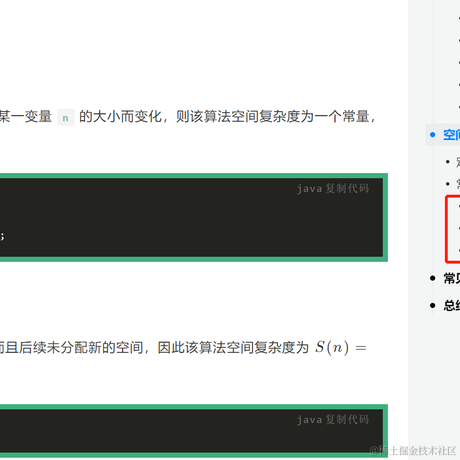Click the text '且后续未分配新的空间'
This screenshot has height=460, width=460.
click(74, 348)
